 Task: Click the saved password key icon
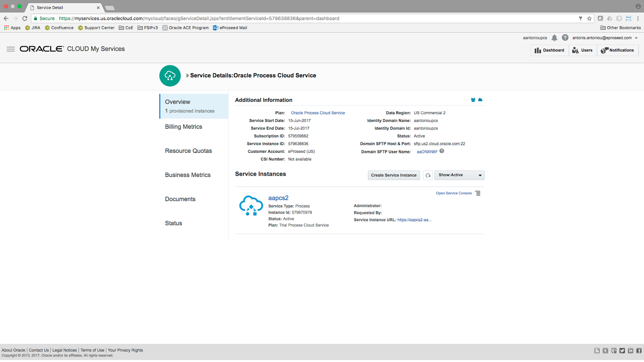click(580, 19)
